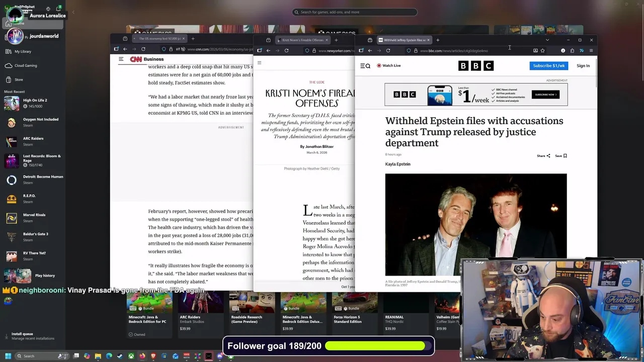
Task: Open Roadside Research game preview card
Action: 252,315
